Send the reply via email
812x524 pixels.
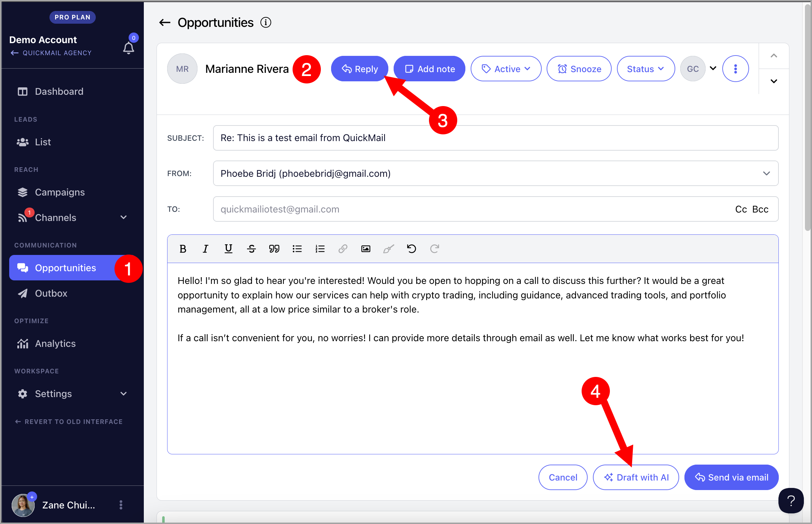[x=731, y=477]
